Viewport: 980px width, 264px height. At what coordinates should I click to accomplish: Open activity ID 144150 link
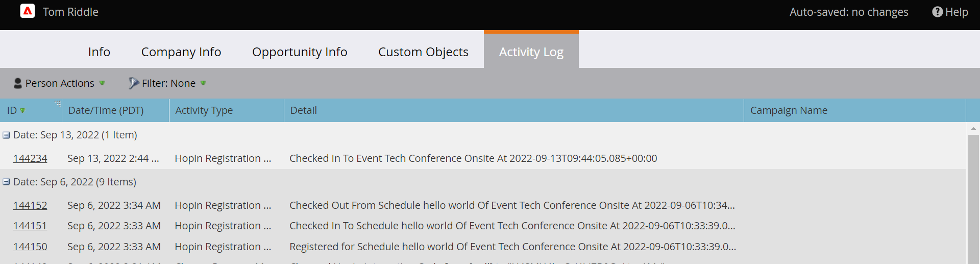click(x=30, y=247)
